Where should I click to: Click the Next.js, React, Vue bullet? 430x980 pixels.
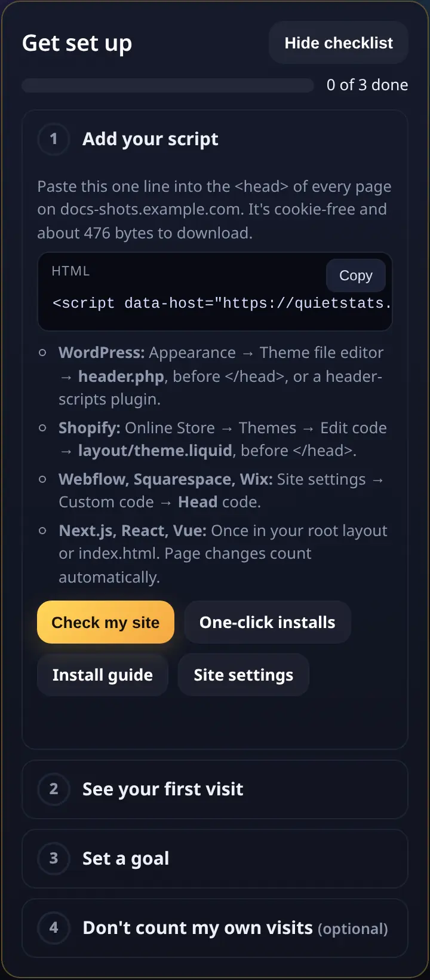(223, 554)
